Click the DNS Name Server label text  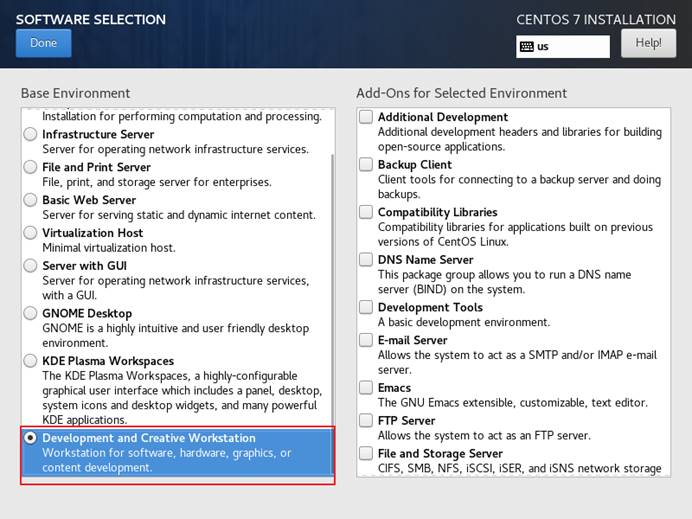click(425, 260)
